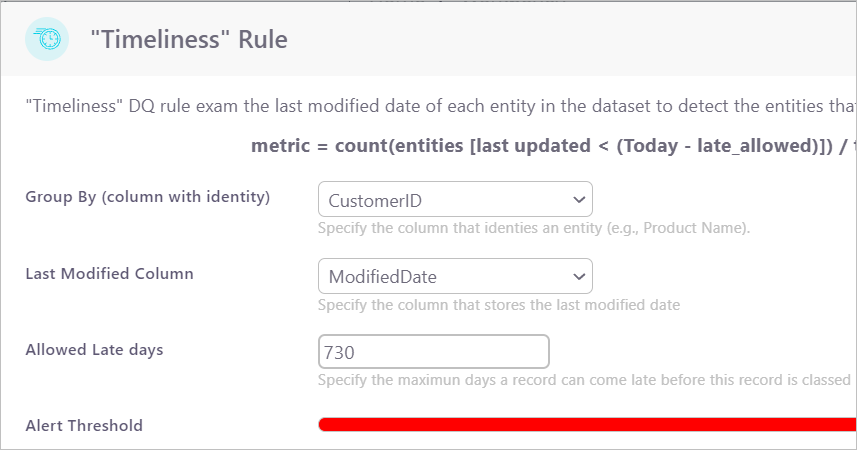Click the hint about last modified date column
This screenshot has width=857, height=450.
point(499,304)
